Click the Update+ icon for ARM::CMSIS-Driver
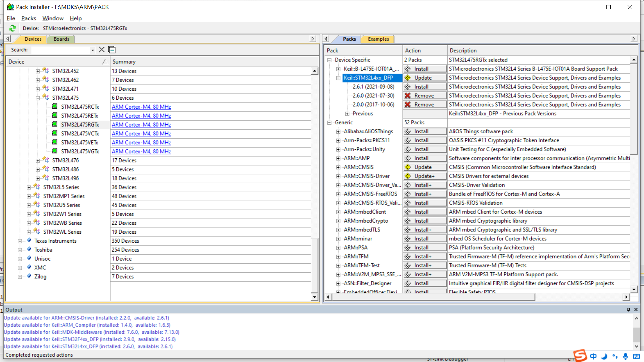The image size is (644, 362). coord(408,176)
